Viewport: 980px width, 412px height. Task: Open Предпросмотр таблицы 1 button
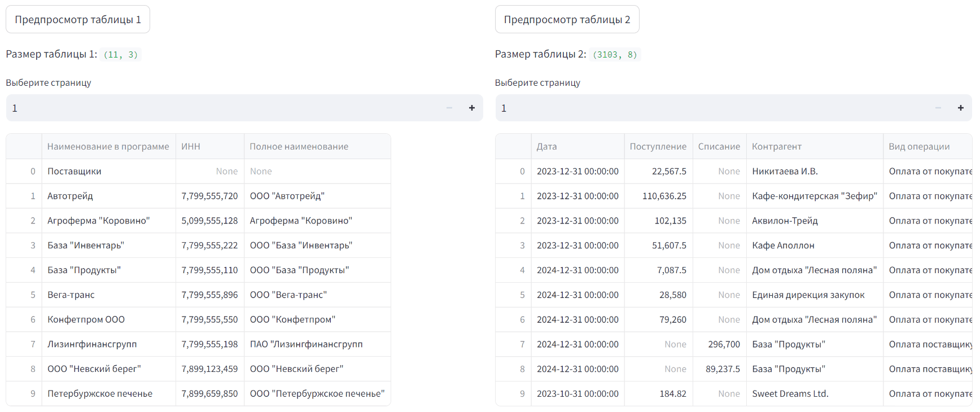(x=78, y=20)
